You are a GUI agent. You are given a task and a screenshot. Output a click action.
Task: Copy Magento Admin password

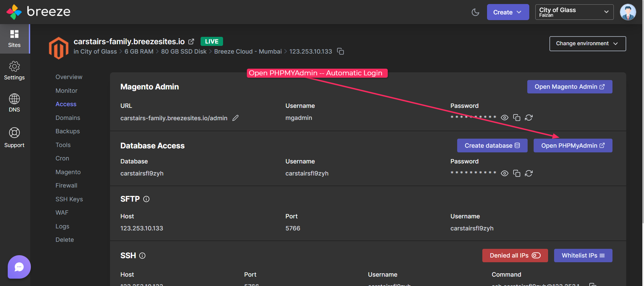pyautogui.click(x=517, y=118)
